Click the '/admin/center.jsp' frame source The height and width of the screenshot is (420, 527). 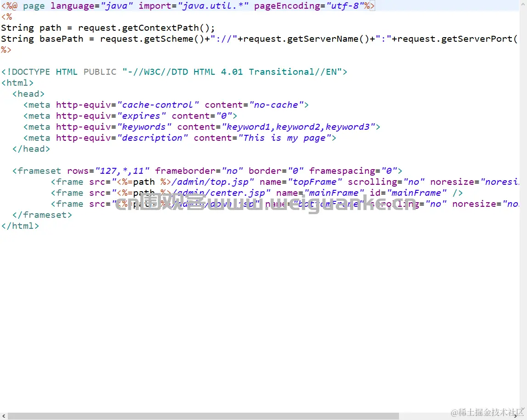(218, 193)
